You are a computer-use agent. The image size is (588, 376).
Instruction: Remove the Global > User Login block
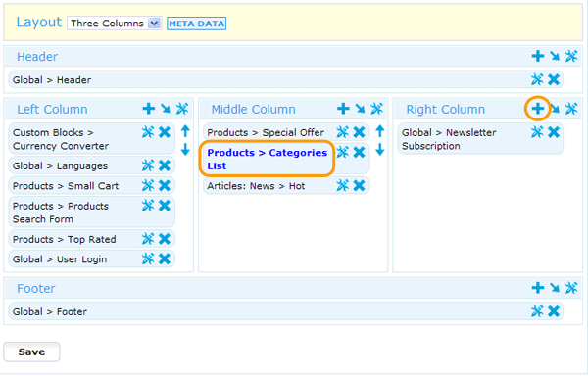[165, 258]
